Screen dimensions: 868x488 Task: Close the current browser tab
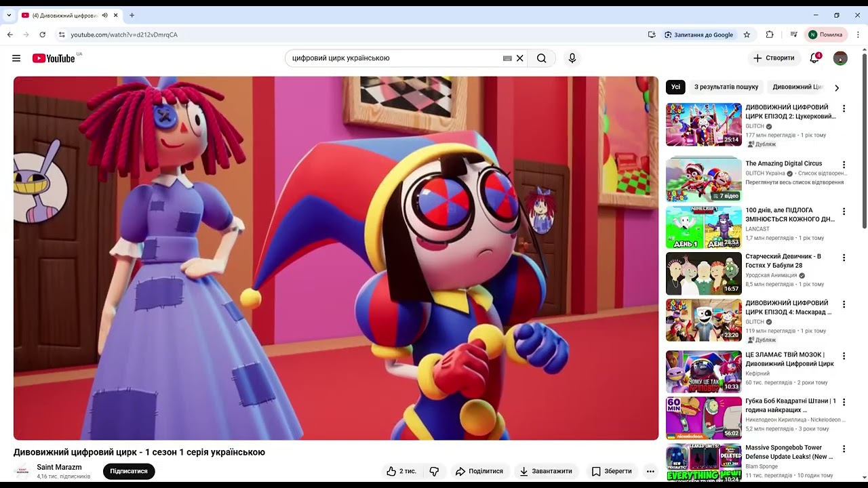click(116, 15)
